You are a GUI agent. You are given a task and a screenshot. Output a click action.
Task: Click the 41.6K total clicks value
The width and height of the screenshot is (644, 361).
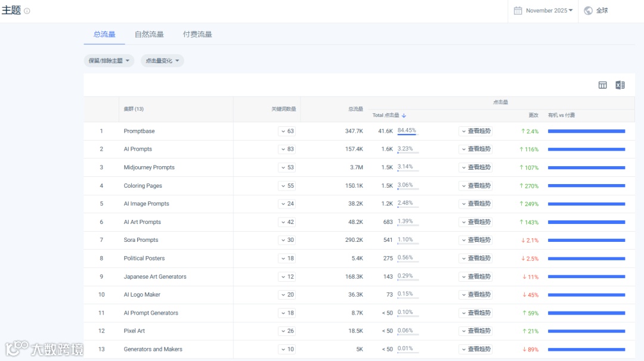(x=385, y=131)
